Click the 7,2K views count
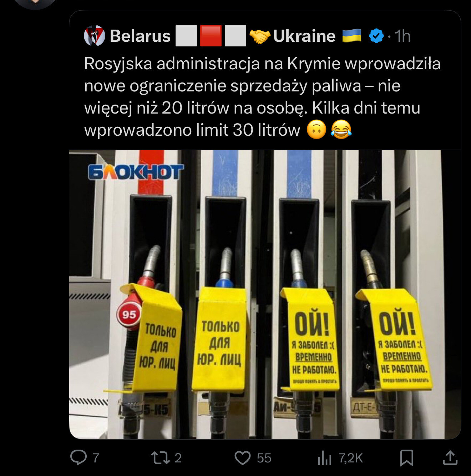The width and height of the screenshot is (471, 476). click(350, 458)
